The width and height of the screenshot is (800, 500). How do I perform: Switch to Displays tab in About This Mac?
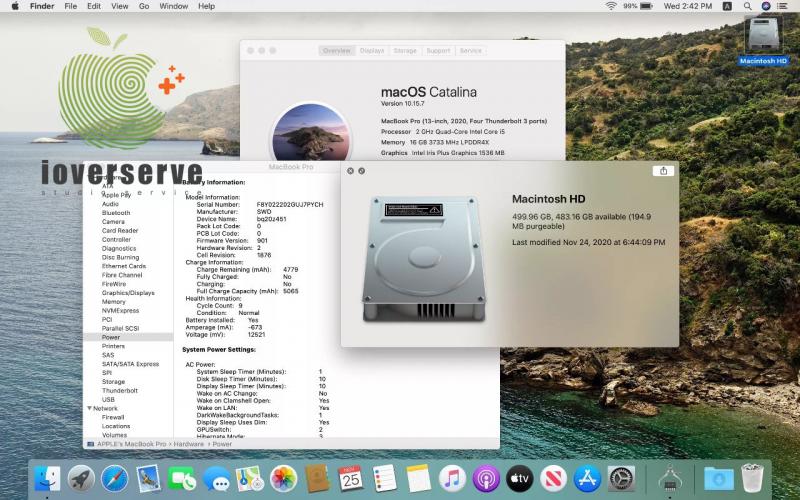click(x=372, y=51)
